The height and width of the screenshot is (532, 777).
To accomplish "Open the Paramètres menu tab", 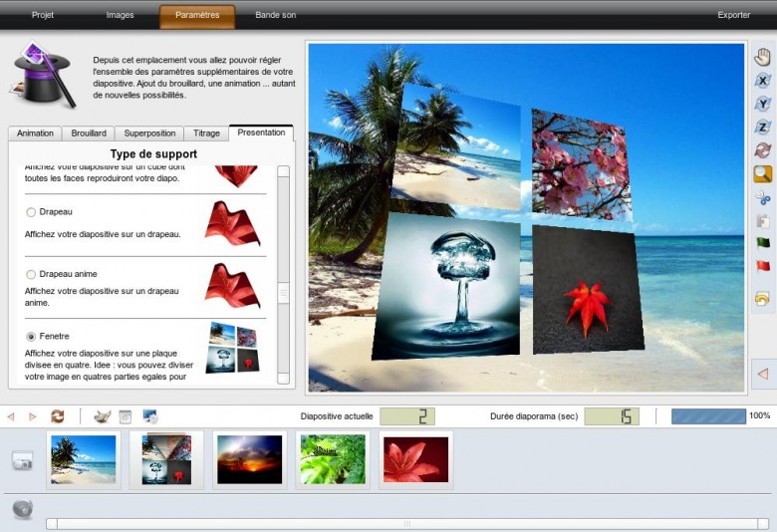I will [197, 16].
